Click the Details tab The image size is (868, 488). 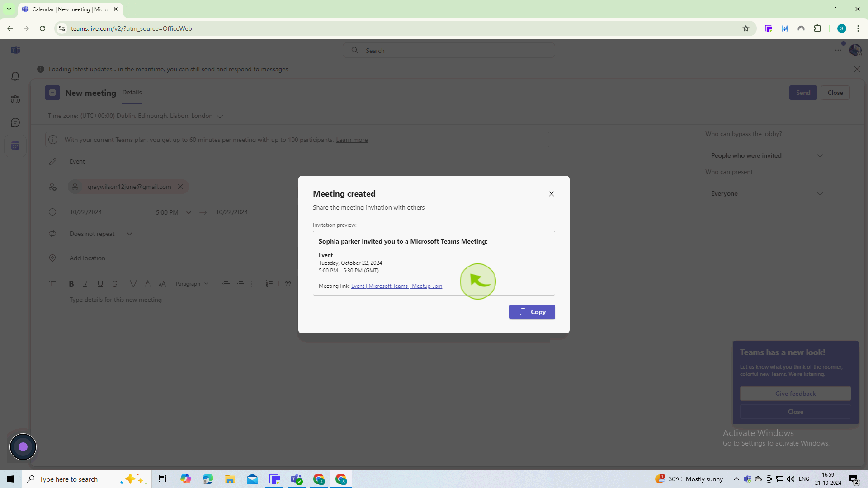(x=132, y=92)
